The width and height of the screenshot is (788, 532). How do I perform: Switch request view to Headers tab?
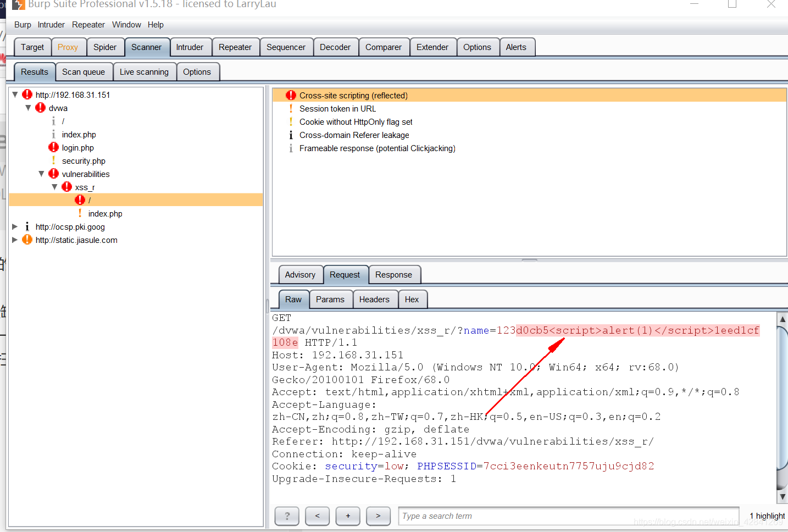374,300
